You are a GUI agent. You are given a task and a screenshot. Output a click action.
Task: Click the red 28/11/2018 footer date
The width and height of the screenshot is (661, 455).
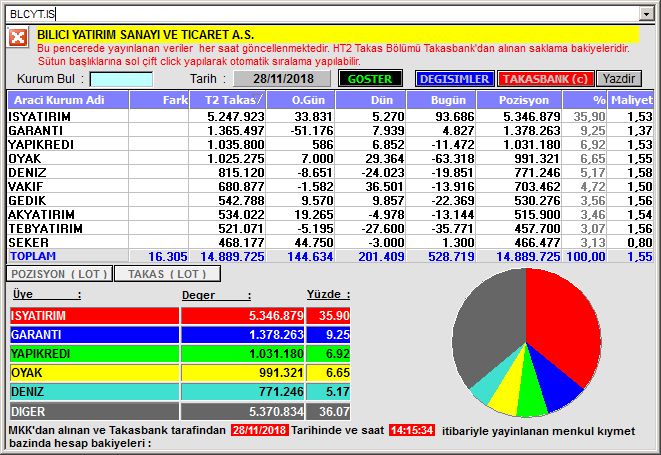(260, 430)
